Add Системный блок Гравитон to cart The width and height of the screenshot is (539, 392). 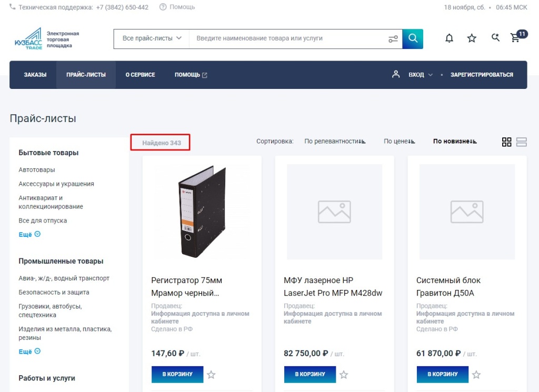442,374
